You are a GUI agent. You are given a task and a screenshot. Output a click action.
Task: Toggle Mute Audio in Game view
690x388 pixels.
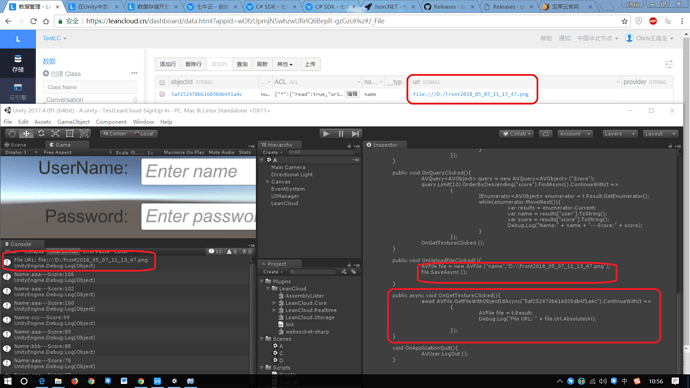[x=221, y=152]
